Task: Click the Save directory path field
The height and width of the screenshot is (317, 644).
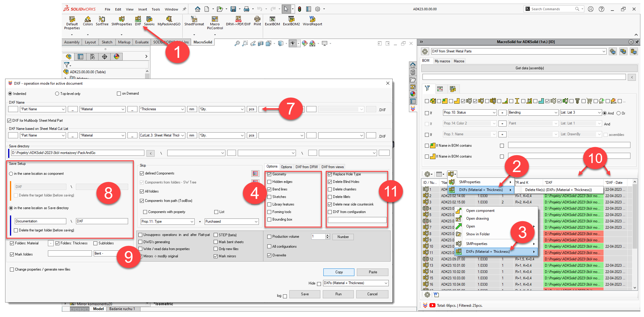Action: [77, 153]
